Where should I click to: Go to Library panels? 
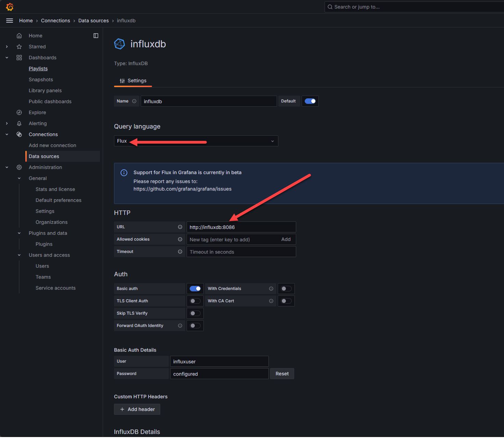pyautogui.click(x=45, y=90)
